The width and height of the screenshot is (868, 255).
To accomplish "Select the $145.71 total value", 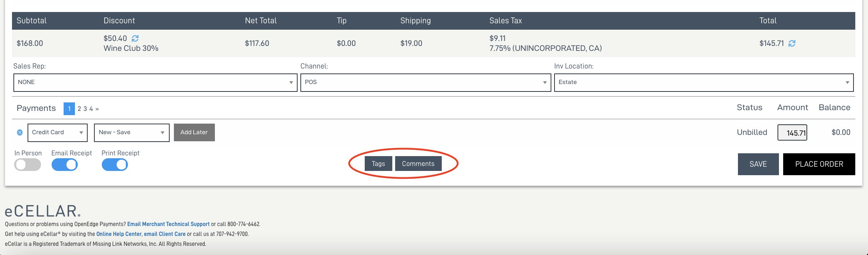I will pyautogui.click(x=772, y=43).
